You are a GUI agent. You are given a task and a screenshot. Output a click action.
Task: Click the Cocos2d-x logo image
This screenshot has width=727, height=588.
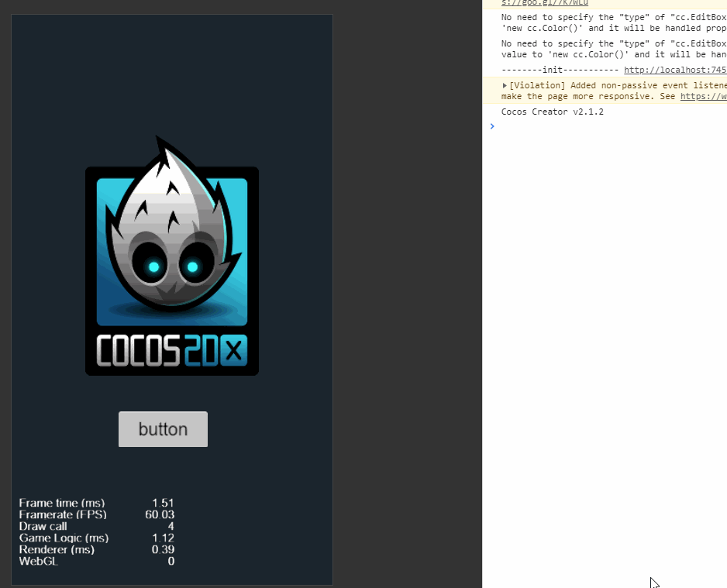(x=172, y=256)
